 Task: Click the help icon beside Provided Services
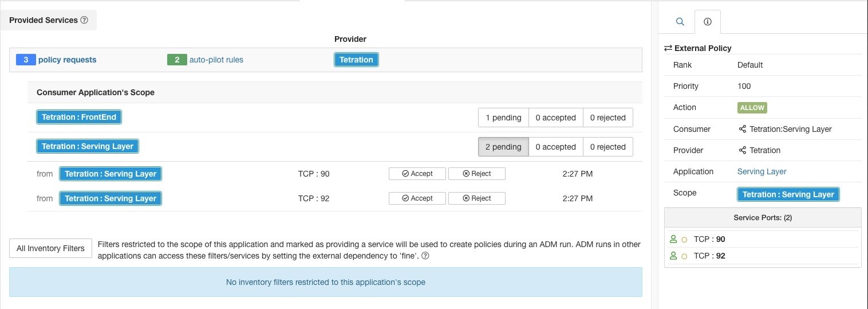84,20
